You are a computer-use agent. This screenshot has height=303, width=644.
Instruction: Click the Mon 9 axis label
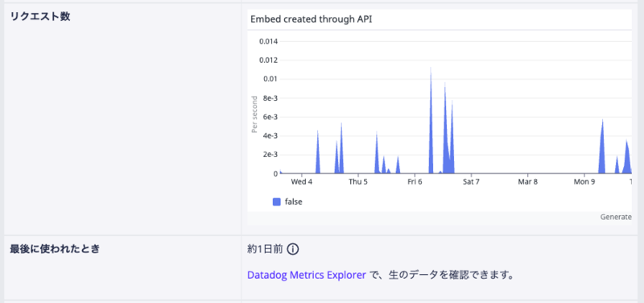coord(584,181)
